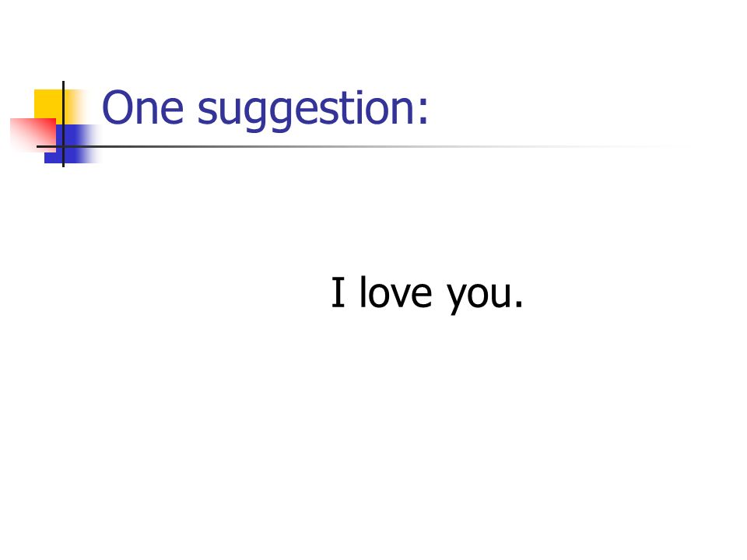The image size is (747, 560).
Task: Click the top end of the vertical line
Action: coord(63,83)
